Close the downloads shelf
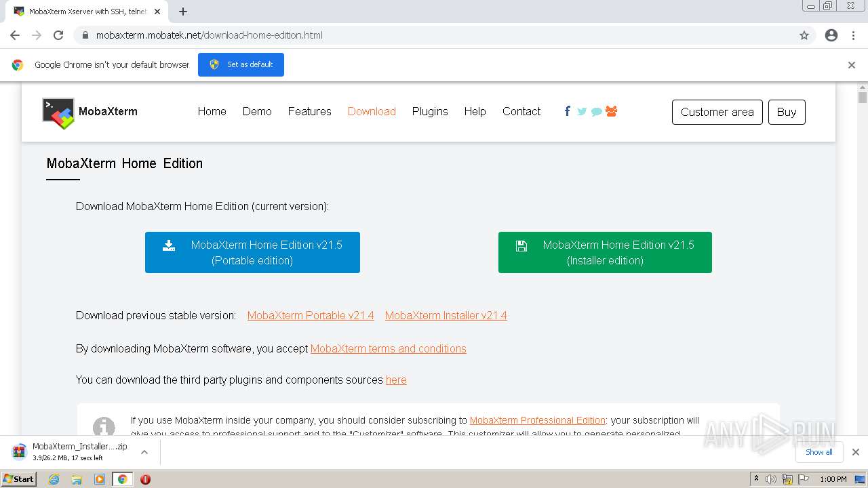Screen dimensions: 868x488 click(x=856, y=452)
